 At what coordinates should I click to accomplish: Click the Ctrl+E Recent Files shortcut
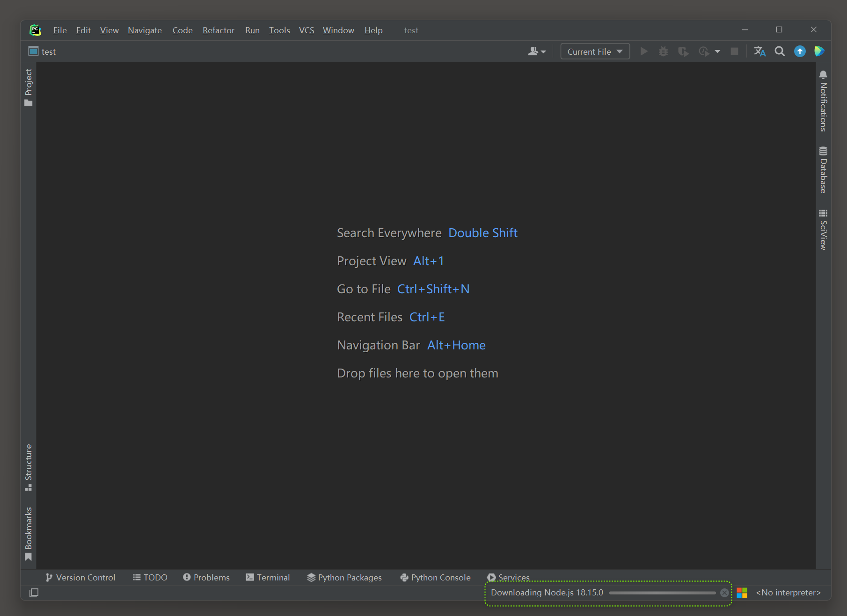pos(427,317)
